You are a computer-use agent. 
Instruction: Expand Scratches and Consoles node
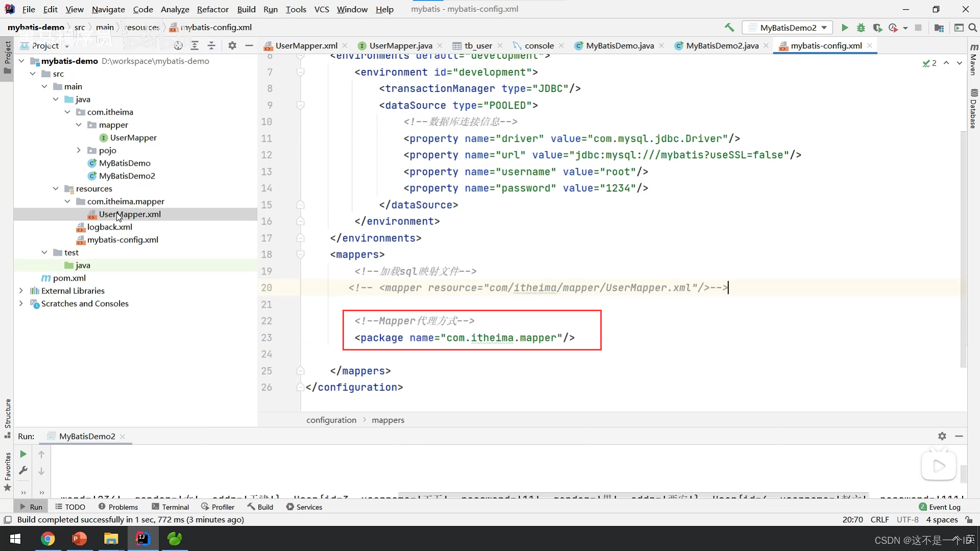21,303
